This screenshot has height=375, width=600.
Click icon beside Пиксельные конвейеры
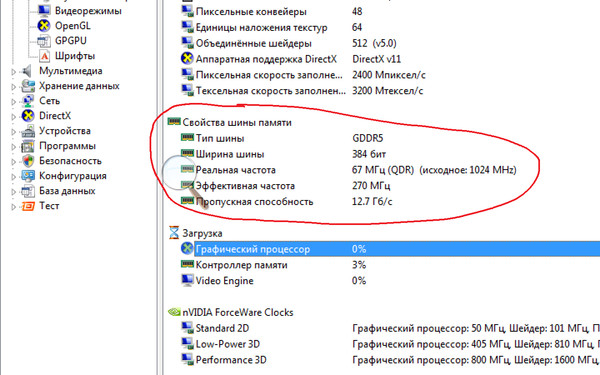pyautogui.click(x=187, y=11)
